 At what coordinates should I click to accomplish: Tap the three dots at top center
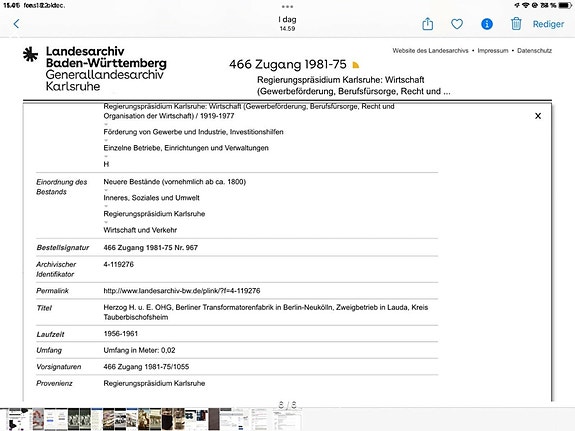(288, 7)
